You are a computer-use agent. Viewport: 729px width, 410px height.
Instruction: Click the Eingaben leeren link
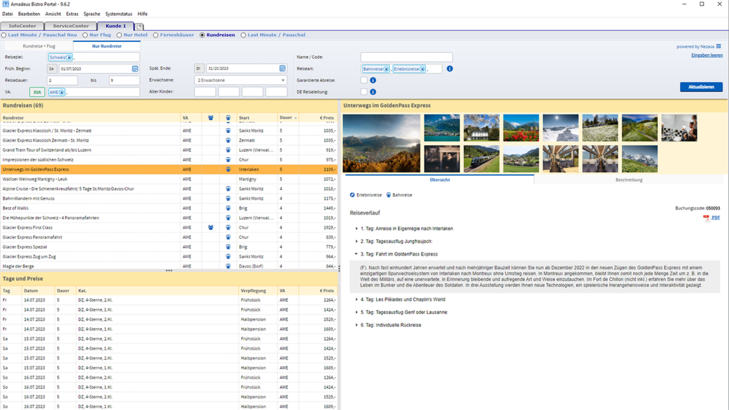706,56
